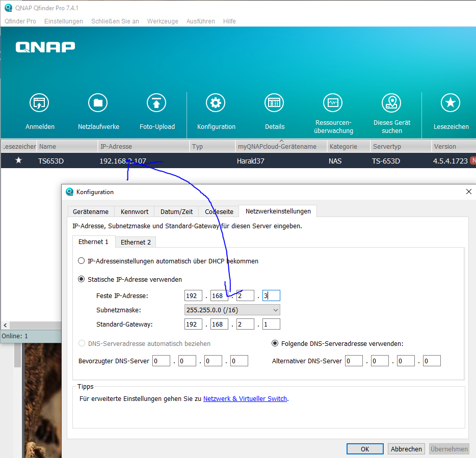The height and width of the screenshot is (458, 476).
Task: Open the Subnetzmaske dropdown
Action: pos(232,310)
